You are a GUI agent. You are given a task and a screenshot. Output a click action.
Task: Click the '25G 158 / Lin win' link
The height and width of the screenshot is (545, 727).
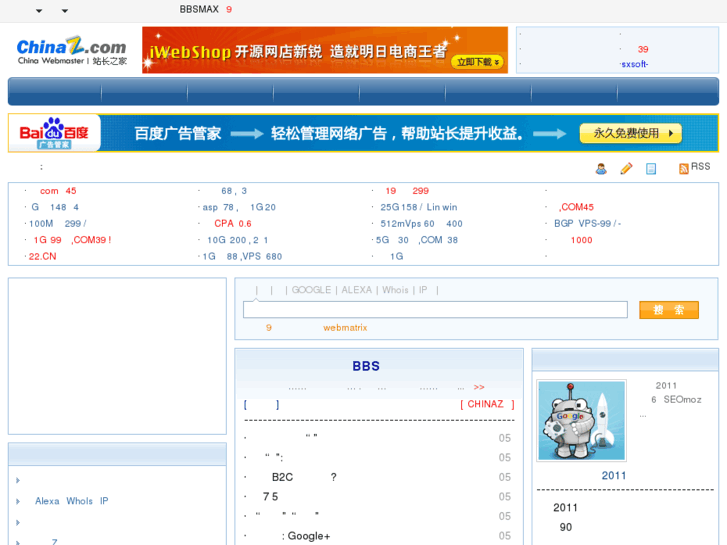[x=419, y=207]
